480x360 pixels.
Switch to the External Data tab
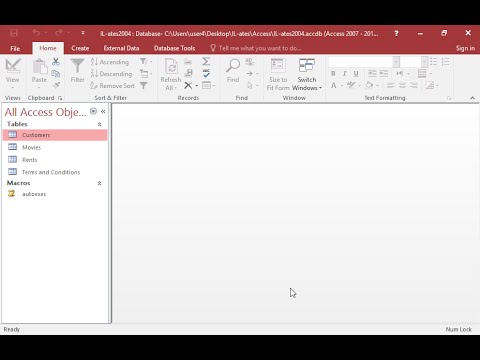coord(121,48)
